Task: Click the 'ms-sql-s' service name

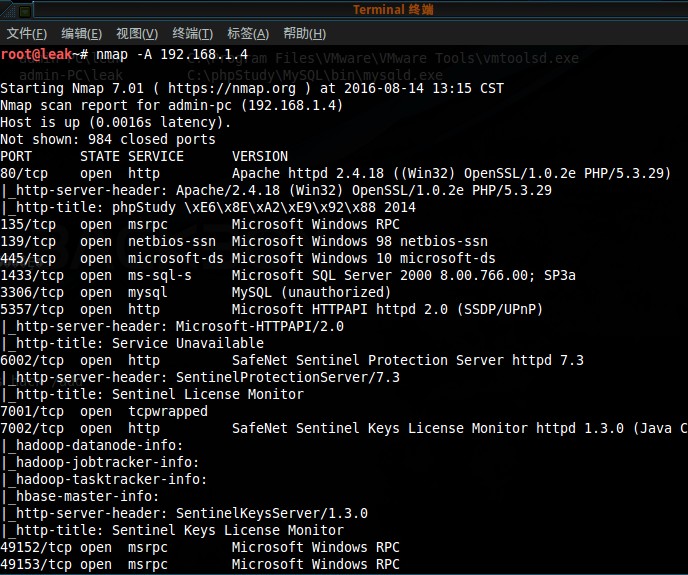Action: 160,276
